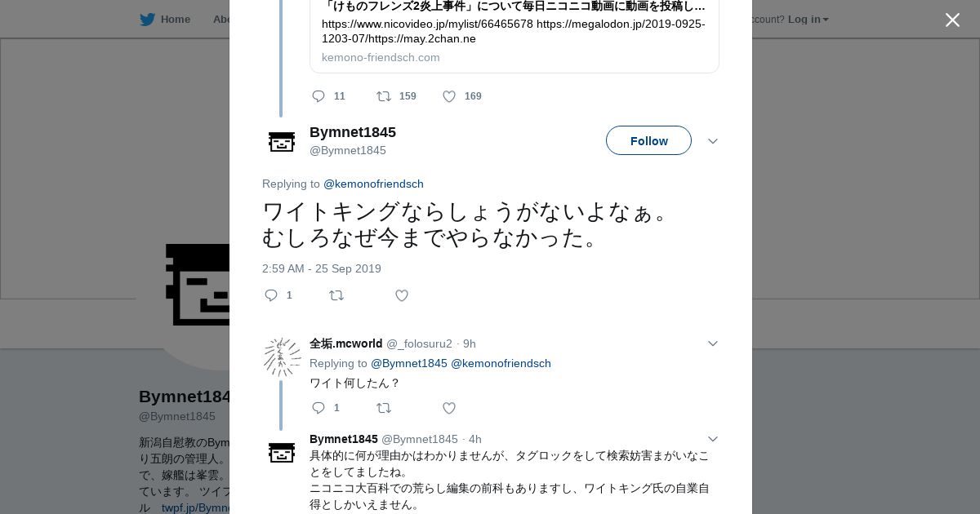
Task: Retweet the 全垢.mcworld reply
Action: (x=384, y=408)
